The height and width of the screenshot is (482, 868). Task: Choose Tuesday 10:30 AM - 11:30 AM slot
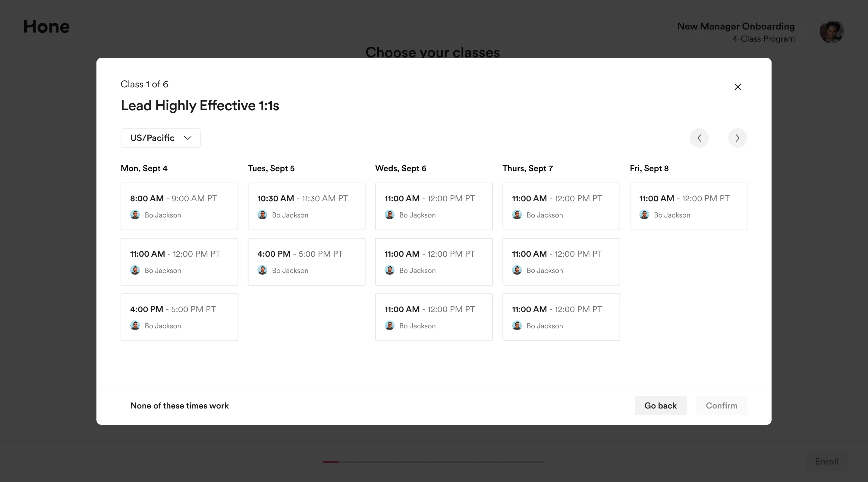(x=307, y=206)
